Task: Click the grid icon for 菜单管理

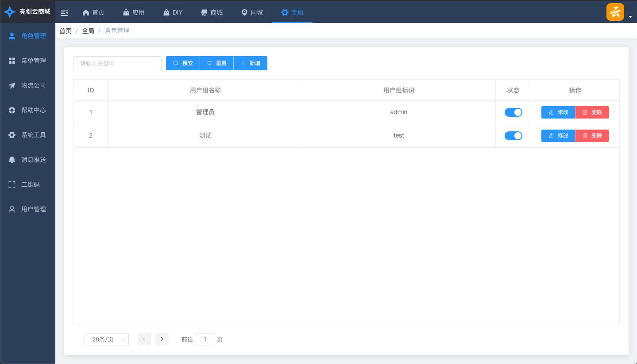Action: [x=12, y=61]
